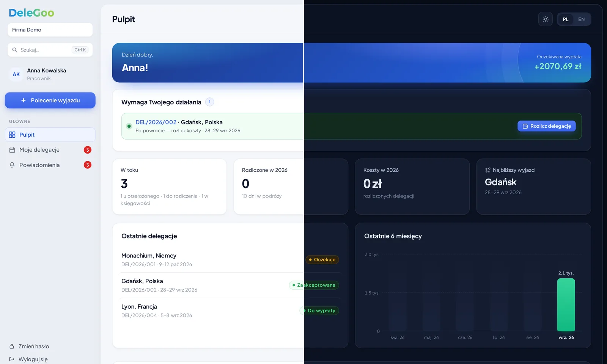Click the Powiadomienia bell icon

coord(12,165)
